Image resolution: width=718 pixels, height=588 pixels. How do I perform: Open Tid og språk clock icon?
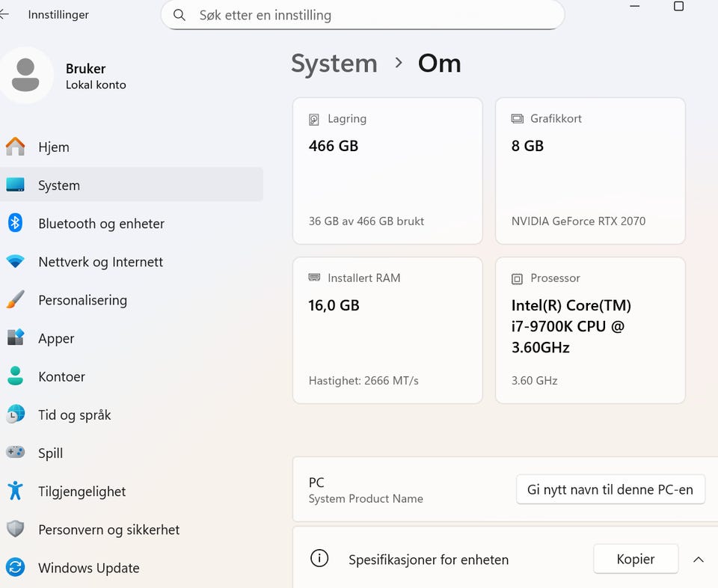15,414
